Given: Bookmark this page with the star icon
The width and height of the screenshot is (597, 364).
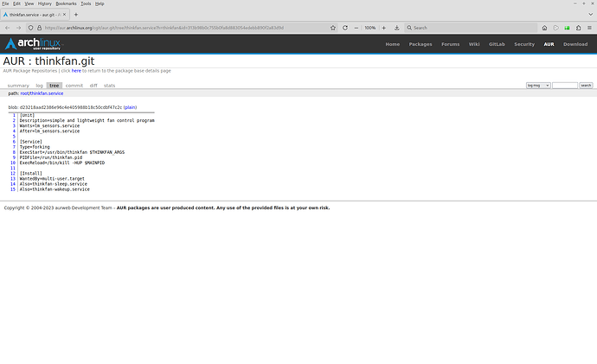Looking at the screenshot, I should coord(333,28).
